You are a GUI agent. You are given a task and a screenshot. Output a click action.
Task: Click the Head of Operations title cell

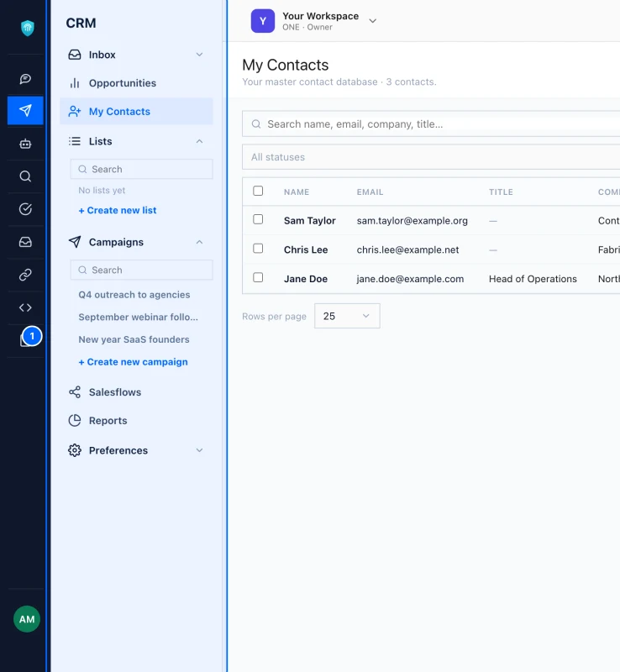pyautogui.click(x=533, y=279)
